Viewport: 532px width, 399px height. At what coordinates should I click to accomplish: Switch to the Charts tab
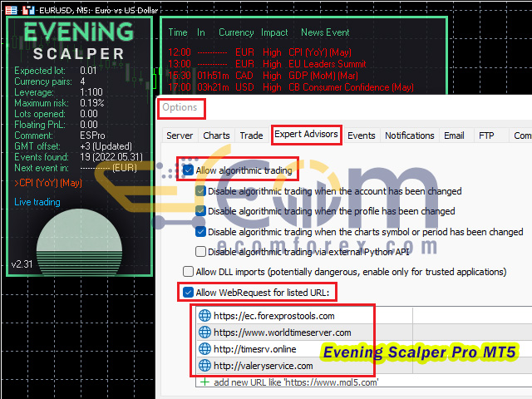coord(216,135)
